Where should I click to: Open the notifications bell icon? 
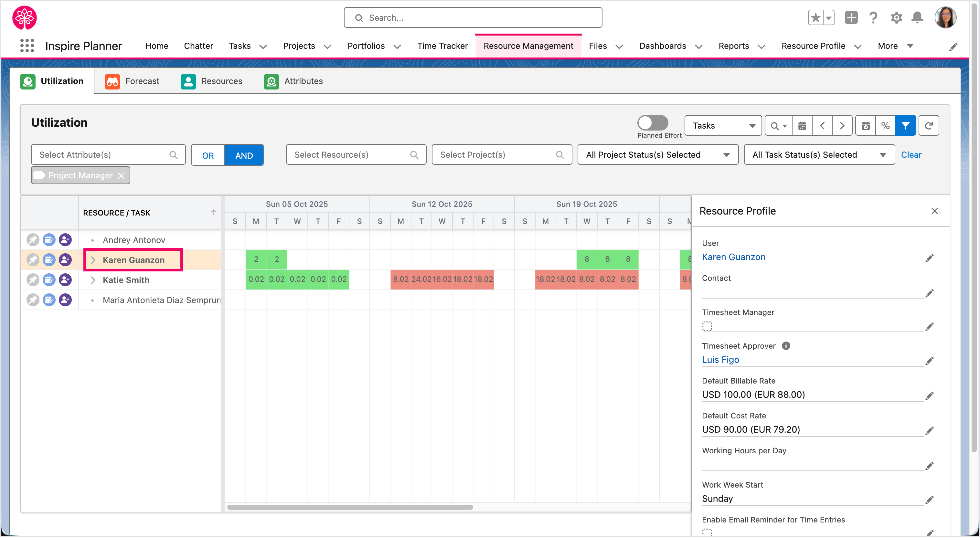[917, 17]
